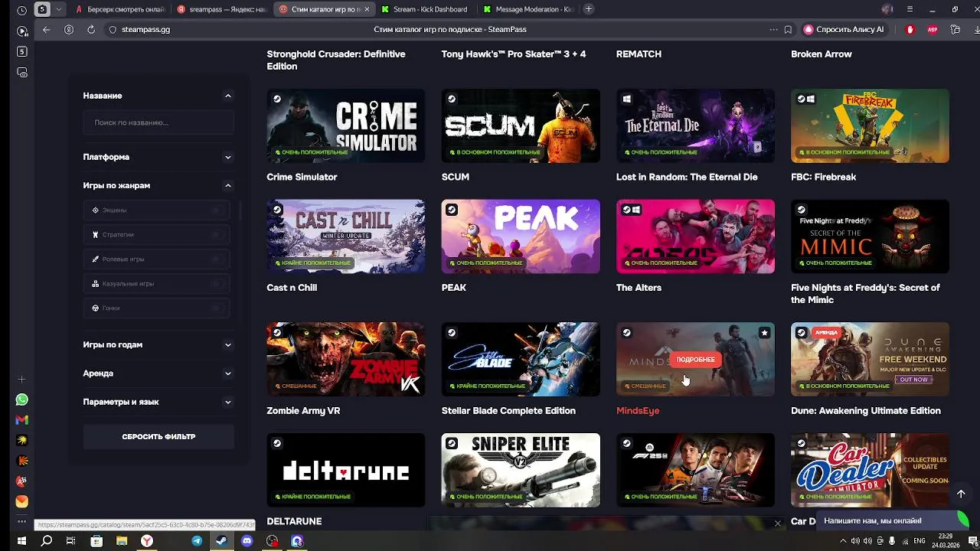Open the translator icon in browser sidebar
Viewport: 980px width, 551px height.
click(x=21, y=481)
